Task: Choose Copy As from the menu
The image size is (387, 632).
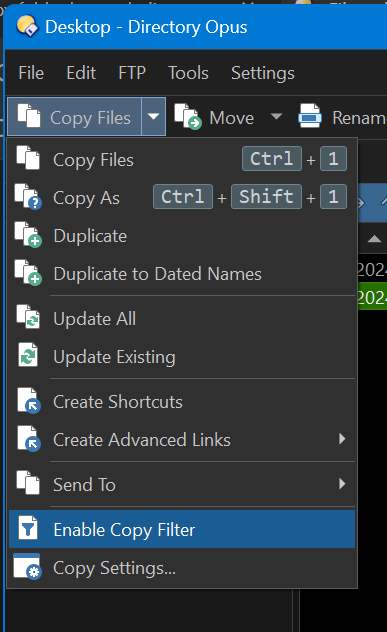Action: click(x=182, y=198)
